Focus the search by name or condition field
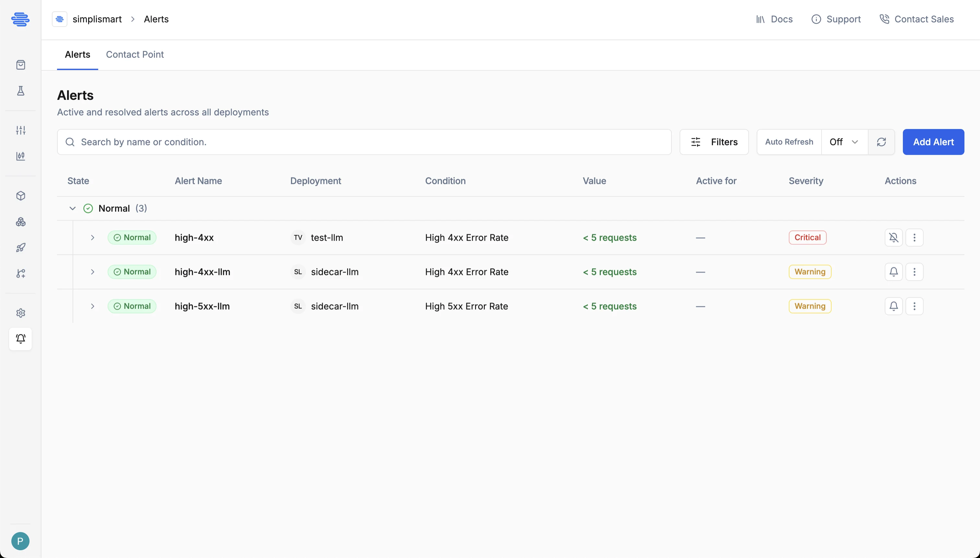Screen dimensions: 980x558 coord(364,142)
